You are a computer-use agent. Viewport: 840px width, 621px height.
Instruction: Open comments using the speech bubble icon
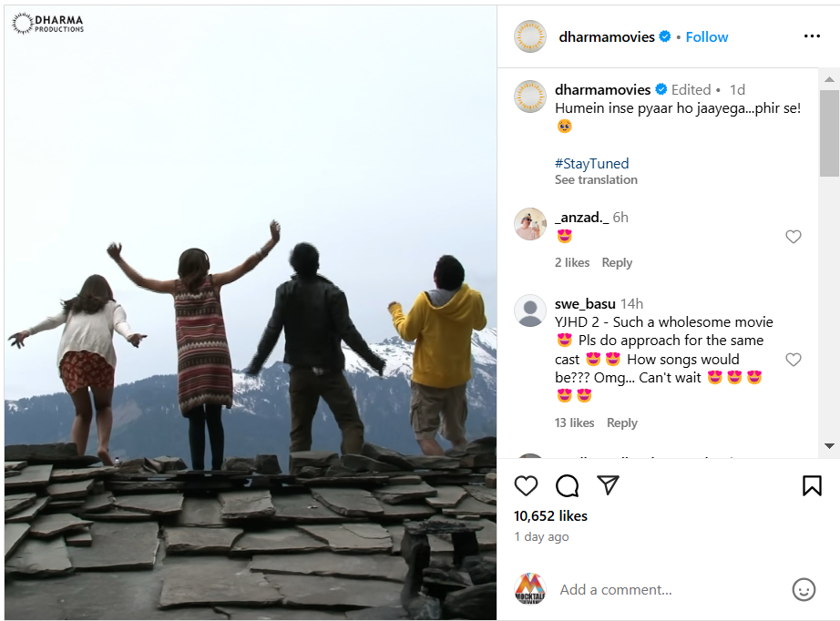[567, 485]
